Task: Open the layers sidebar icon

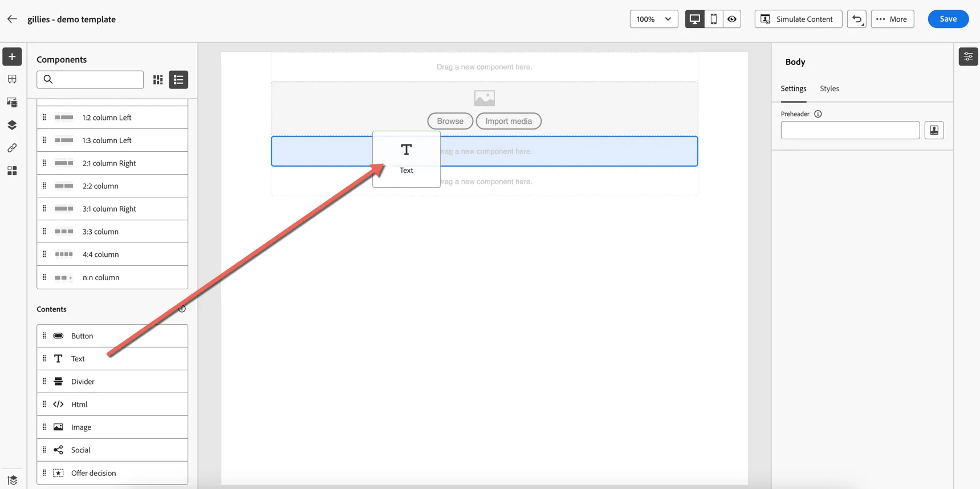Action: click(x=12, y=125)
